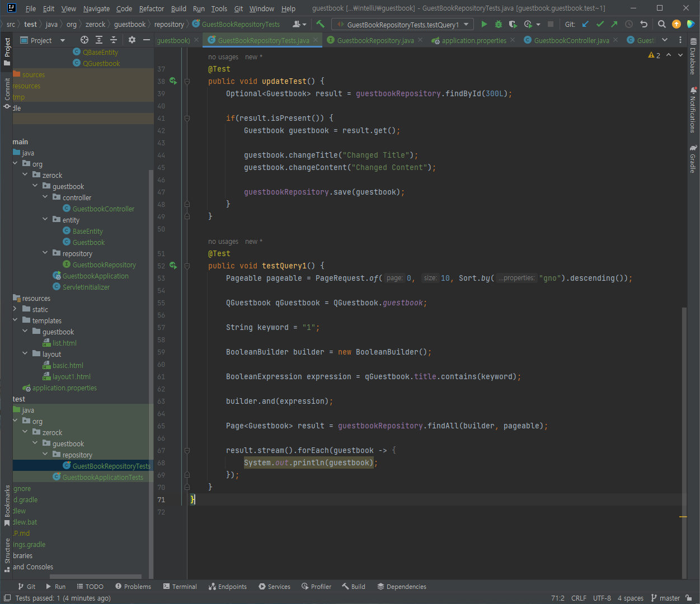Open the Notifications tool window
Screen dimensions: 700x604
(x=693, y=110)
